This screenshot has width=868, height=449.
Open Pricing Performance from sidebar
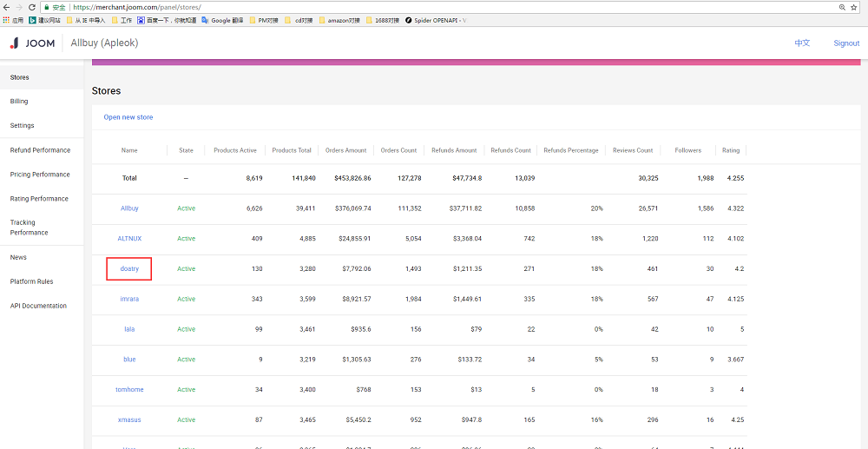coord(40,175)
